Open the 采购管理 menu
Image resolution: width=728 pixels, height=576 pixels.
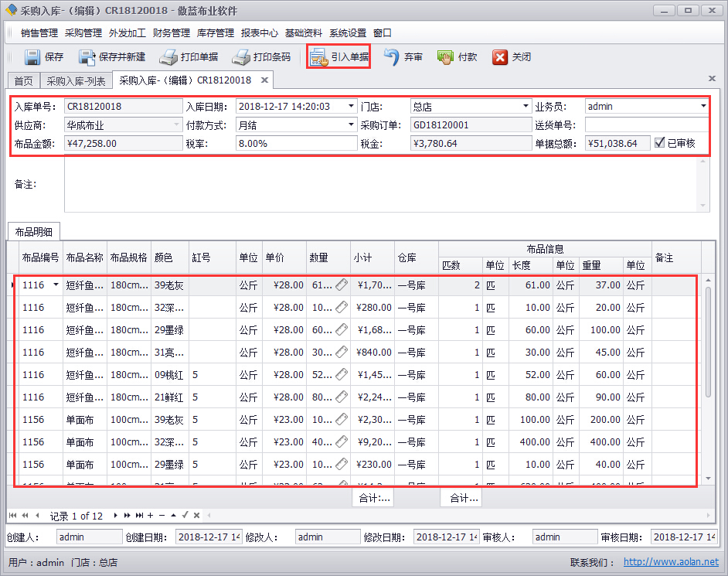click(x=83, y=33)
